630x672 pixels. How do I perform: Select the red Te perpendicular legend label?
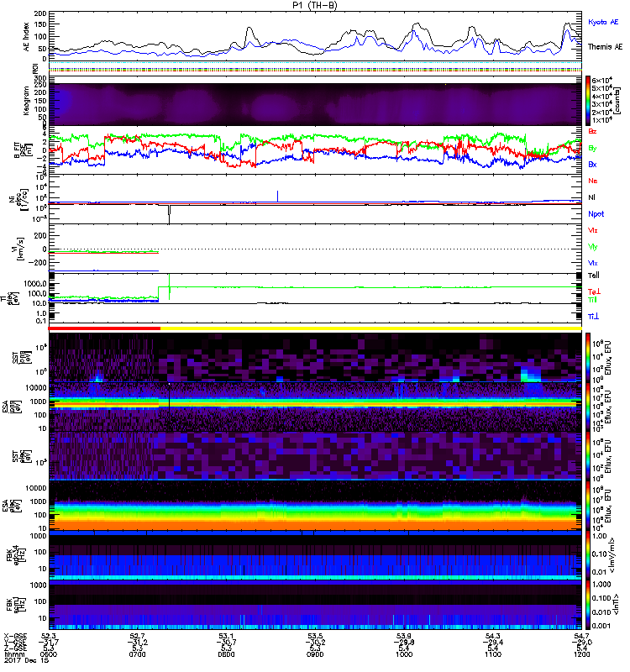click(594, 291)
